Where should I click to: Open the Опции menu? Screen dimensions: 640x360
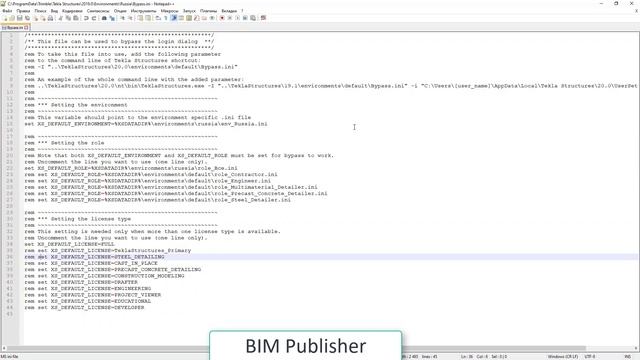pyautogui.click(x=120, y=11)
